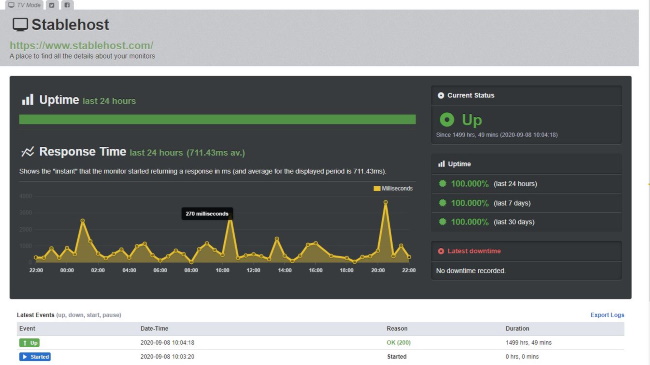Click the 100.000% last 30 days value

(470, 221)
